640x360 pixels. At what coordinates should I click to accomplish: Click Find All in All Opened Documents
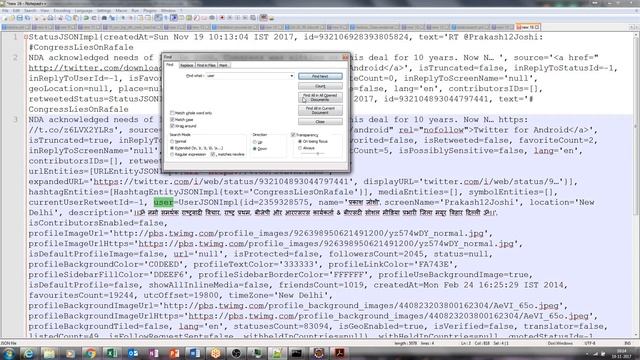point(320,97)
